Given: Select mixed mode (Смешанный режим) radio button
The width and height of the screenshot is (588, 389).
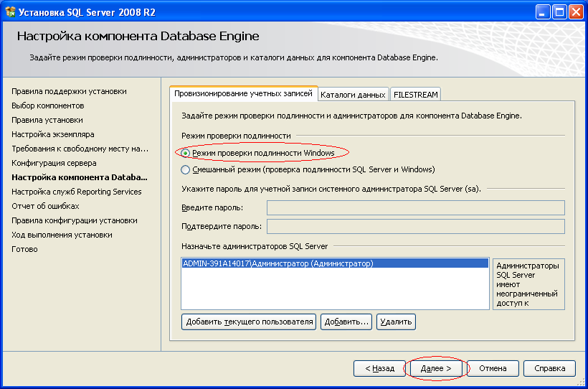Looking at the screenshot, I should 185,169.
